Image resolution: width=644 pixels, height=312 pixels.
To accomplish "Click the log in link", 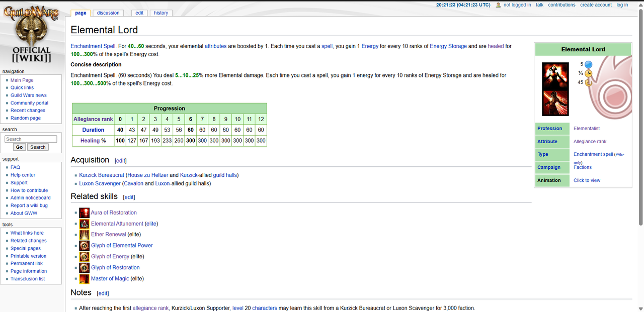I will (x=622, y=5).
